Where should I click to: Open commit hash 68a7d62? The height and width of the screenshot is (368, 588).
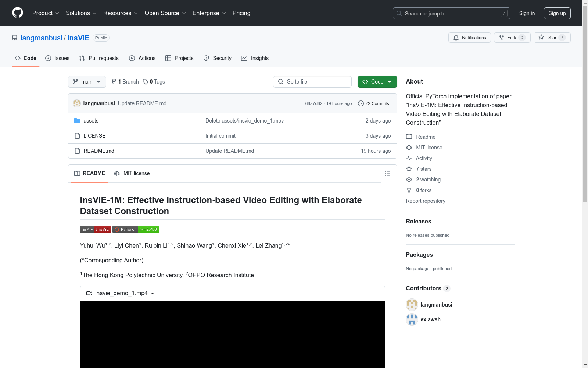(313, 103)
